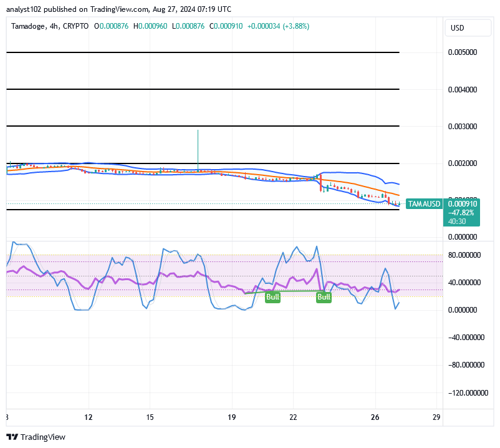Click the TradingView logo at the bottom
This screenshot has width=500, height=448.
(x=36, y=437)
